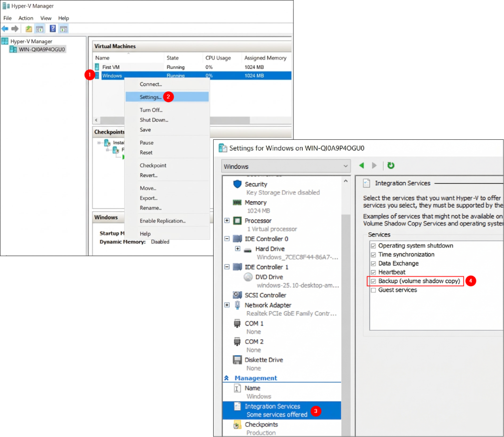Collapse IDE Controller 0 in the tree
Screen dimensions: 504x437
pos(226,239)
